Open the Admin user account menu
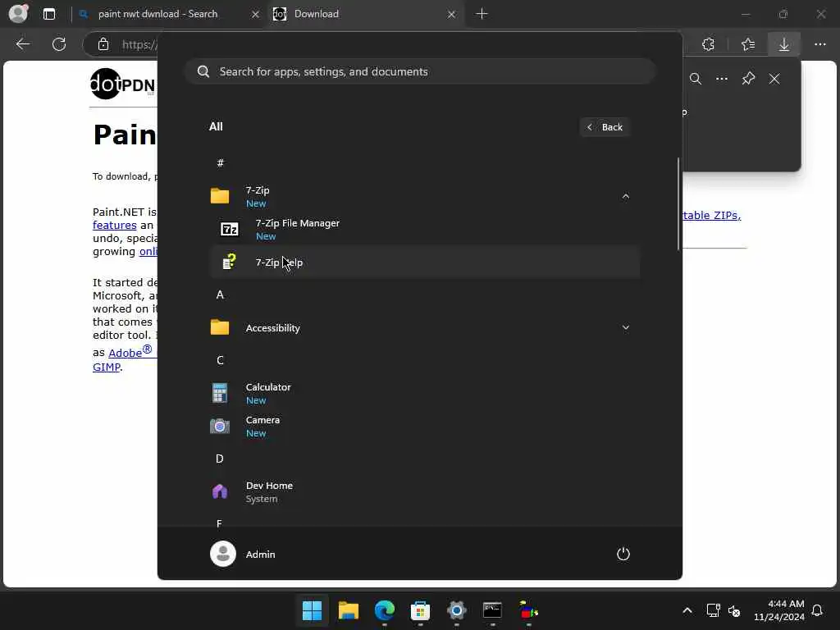The image size is (840, 630). coord(243,554)
